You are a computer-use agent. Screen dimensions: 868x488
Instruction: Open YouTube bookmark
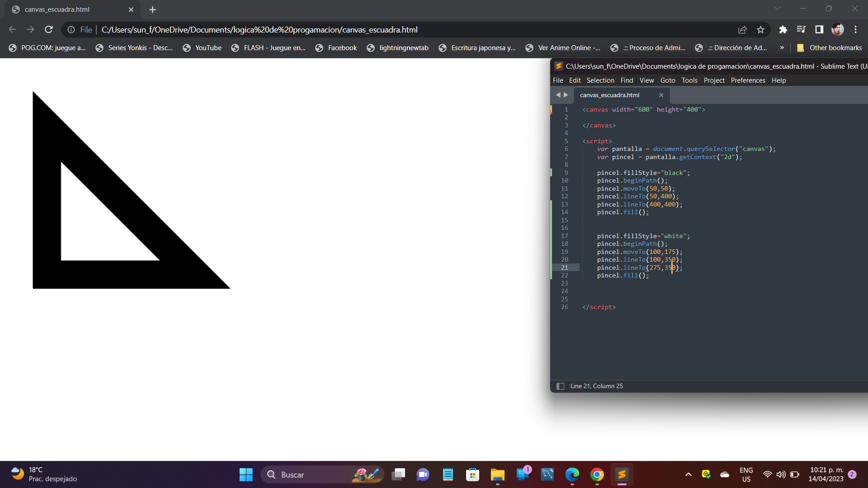[x=202, y=48]
